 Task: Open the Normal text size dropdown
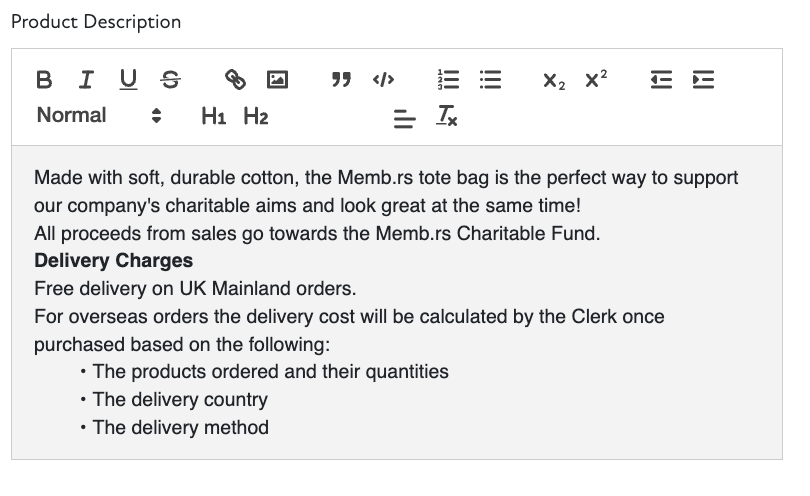[x=98, y=116]
